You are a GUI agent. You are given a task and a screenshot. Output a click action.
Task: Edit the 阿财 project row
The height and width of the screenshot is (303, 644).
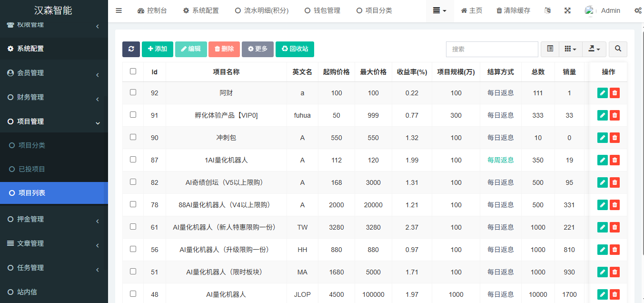[x=602, y=92]
